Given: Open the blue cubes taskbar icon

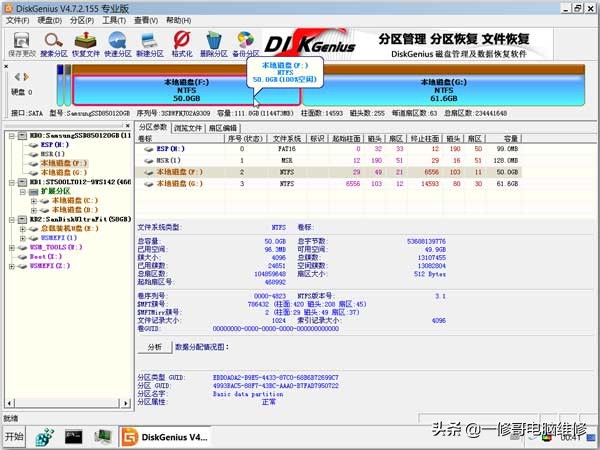Looking at the screenshot, I should point(45,437).
